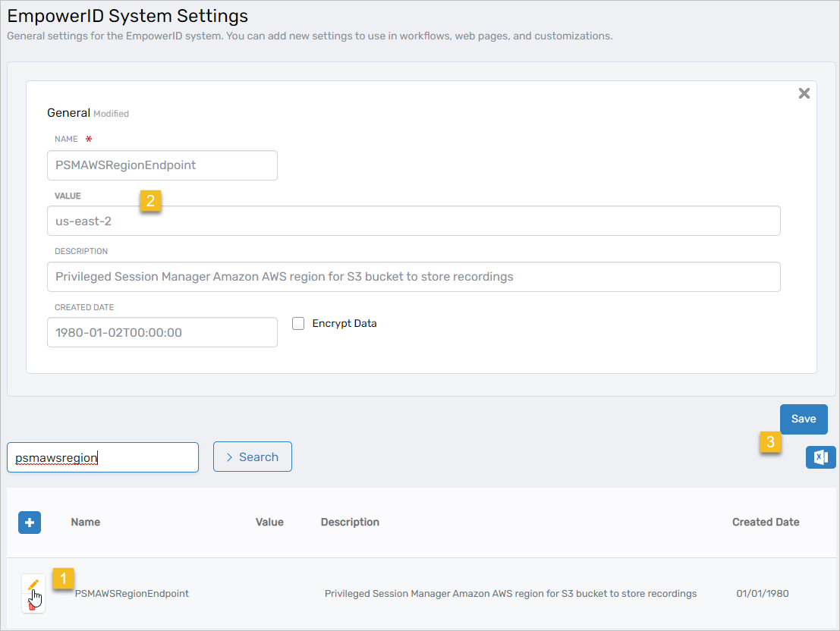840x631 pixels.
Task: Click inside the NAME text field
Action: pyautogui.click(x=162, y=165)
